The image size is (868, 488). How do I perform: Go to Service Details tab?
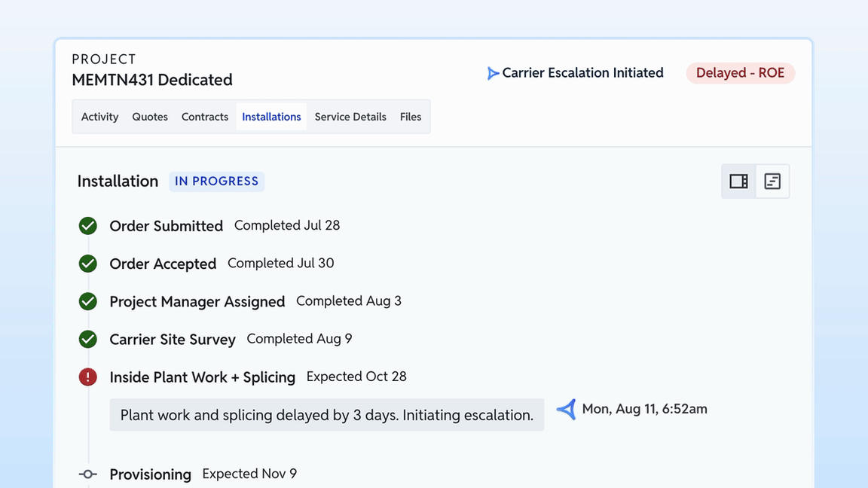coord(350,117)
